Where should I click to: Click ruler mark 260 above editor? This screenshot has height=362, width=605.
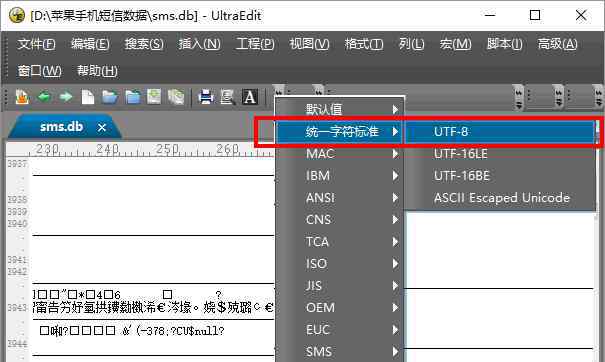point(227,149)
